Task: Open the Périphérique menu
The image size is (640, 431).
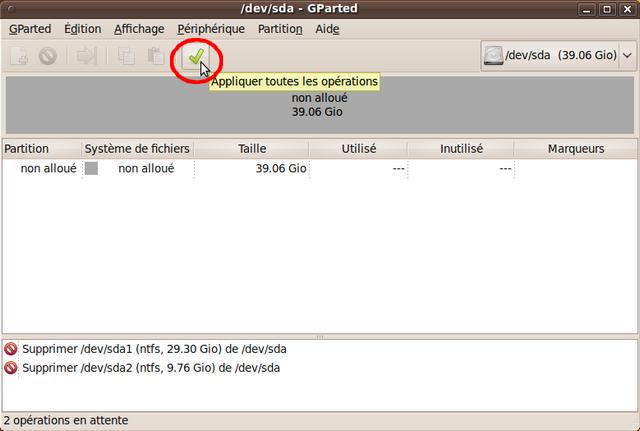Action: click(211, 29)
